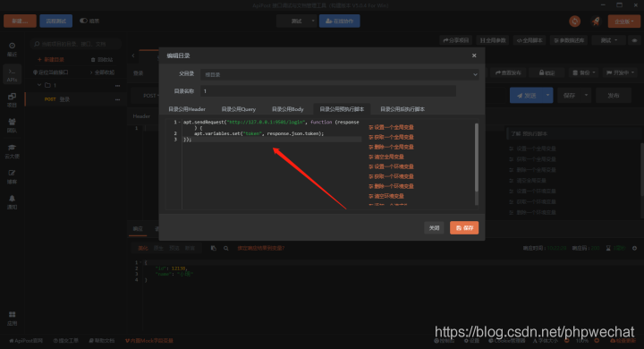Click the eye preview icon top right
Image resolution: width=644 pixels, height=349 pixels.
pyautogui.click(x=634, y=40)
